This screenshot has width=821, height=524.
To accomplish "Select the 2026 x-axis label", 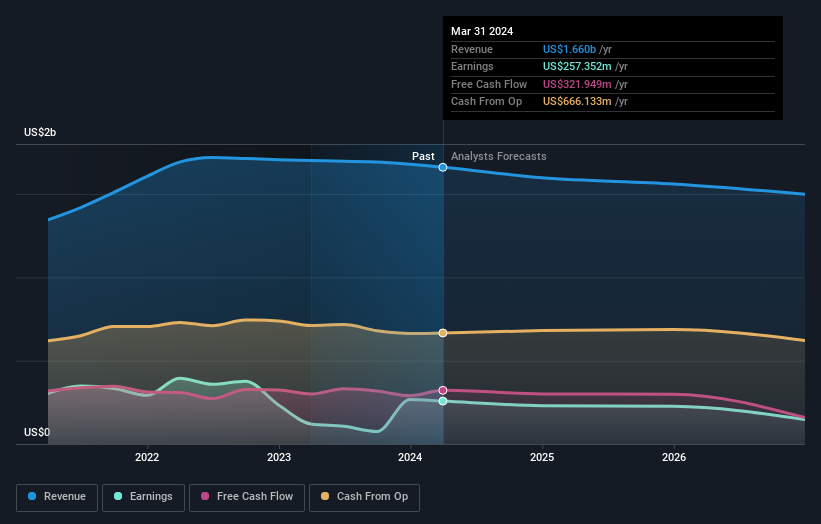I will [674, 457].
